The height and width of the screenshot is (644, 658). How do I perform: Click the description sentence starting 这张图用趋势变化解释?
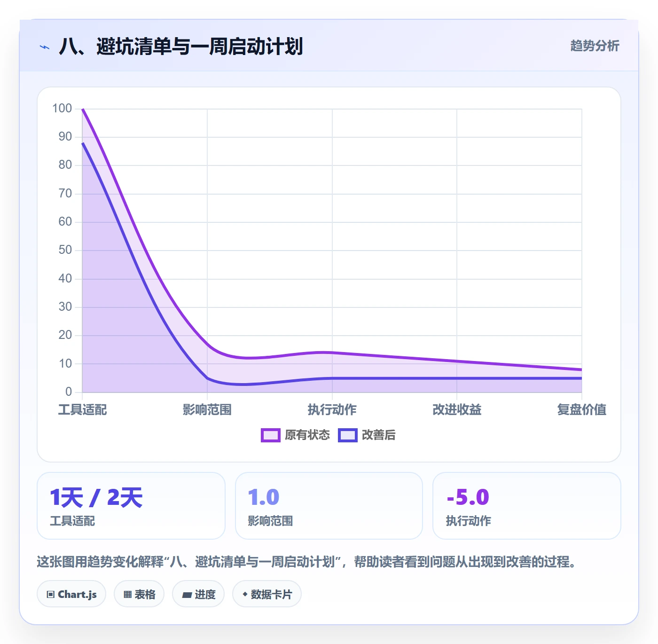[307, 562]
